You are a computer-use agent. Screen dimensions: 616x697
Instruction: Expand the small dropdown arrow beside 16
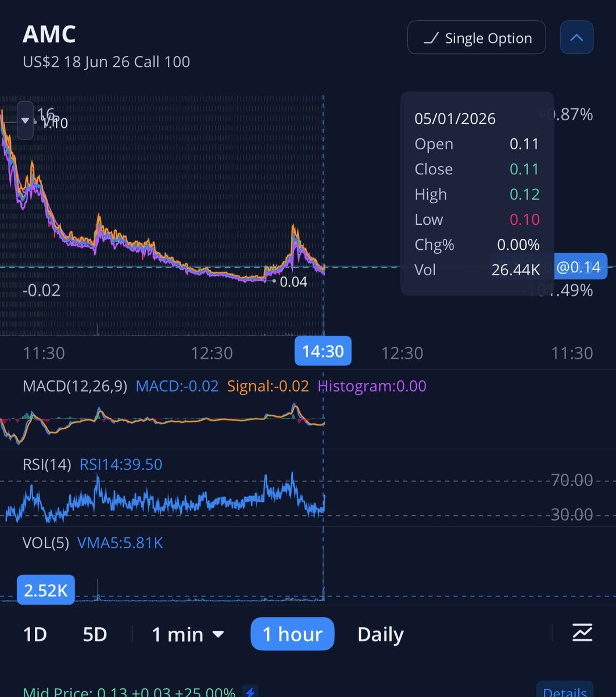(25, 120)
